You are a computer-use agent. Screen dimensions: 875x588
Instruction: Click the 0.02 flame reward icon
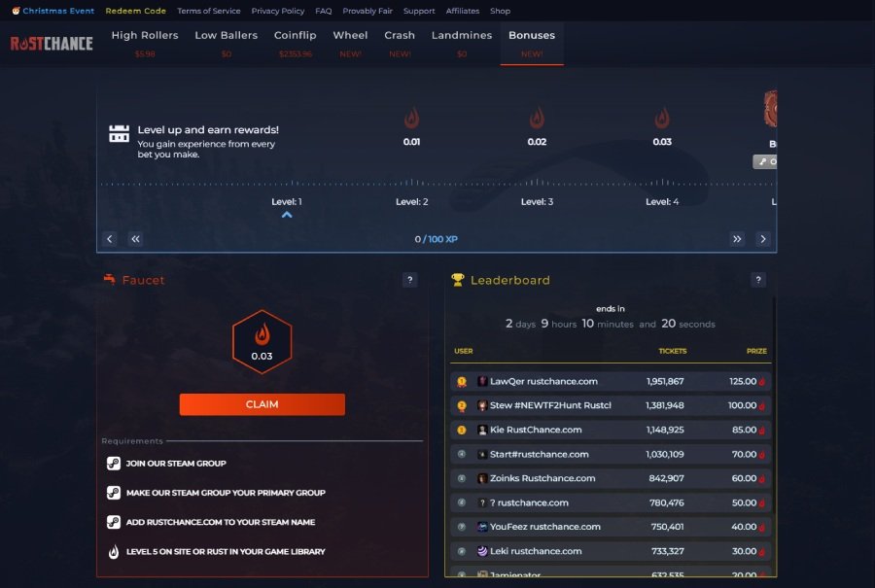537,118
